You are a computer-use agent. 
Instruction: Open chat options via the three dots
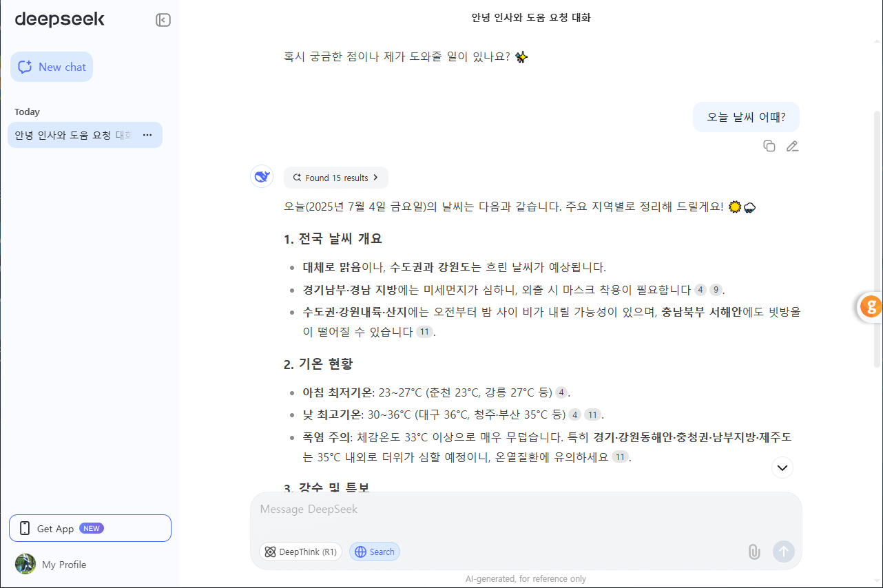point(147,135)
